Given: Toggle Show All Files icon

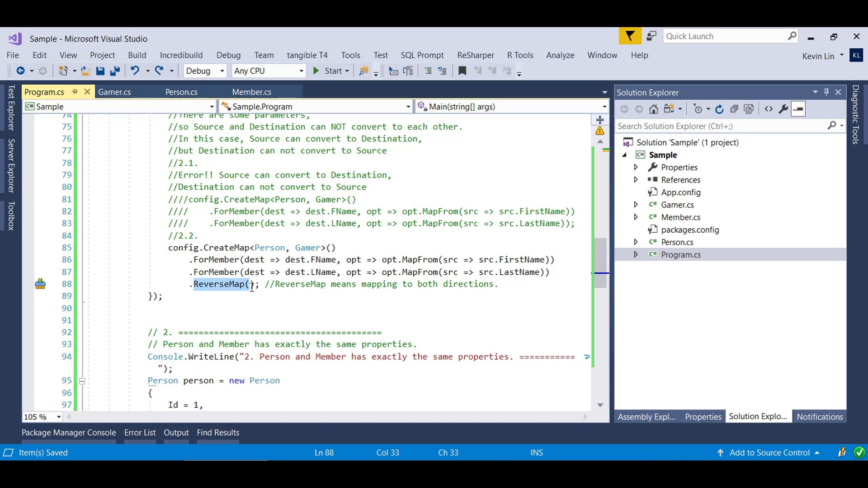Looking at the screenshot, I should pyautogui.click(x=749, y=109).
